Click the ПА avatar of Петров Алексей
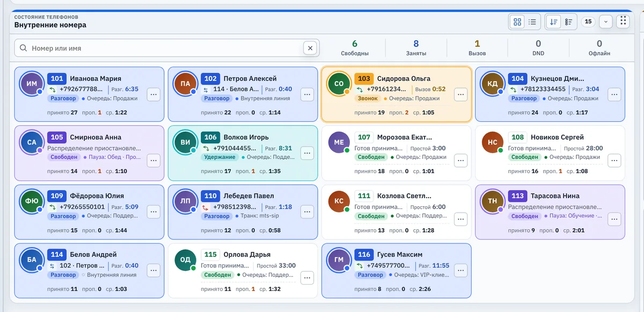This screenshot has height=312, width=644. [185, 84]
